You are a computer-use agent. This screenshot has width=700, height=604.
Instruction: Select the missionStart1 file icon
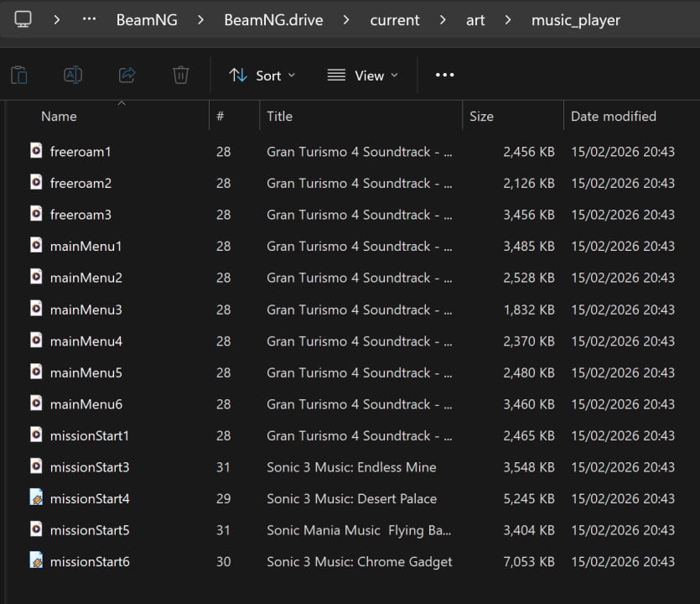point(36,435)
